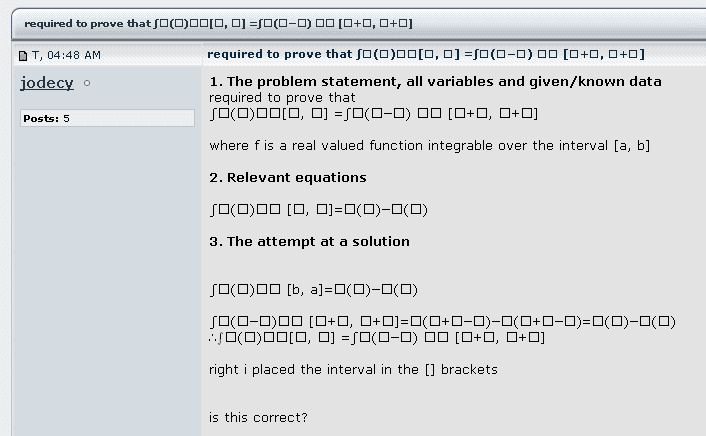706x436 pixels.
Task: Click the equation line containing '[b, a]'
Action: pos(313,290)
